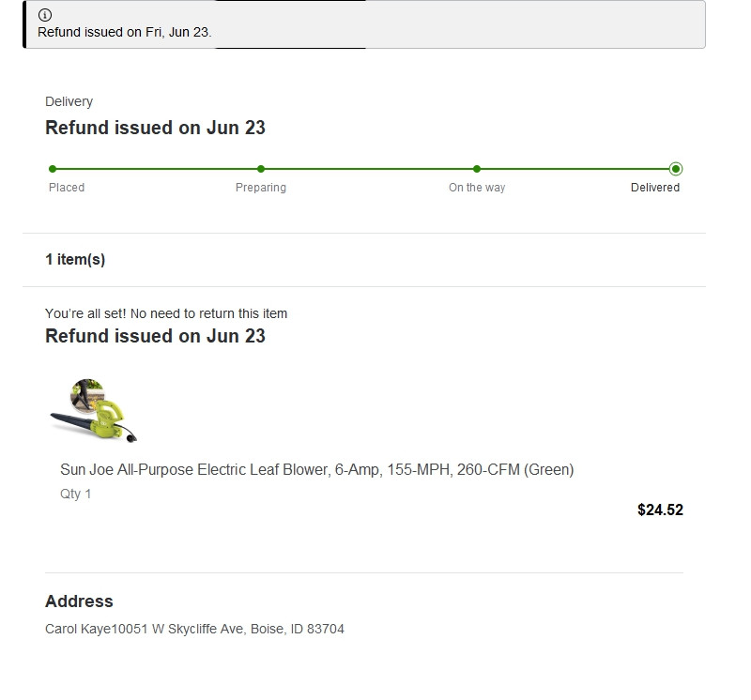Open the Sun Joe leaf blower thumbnail

coord(94,411)
